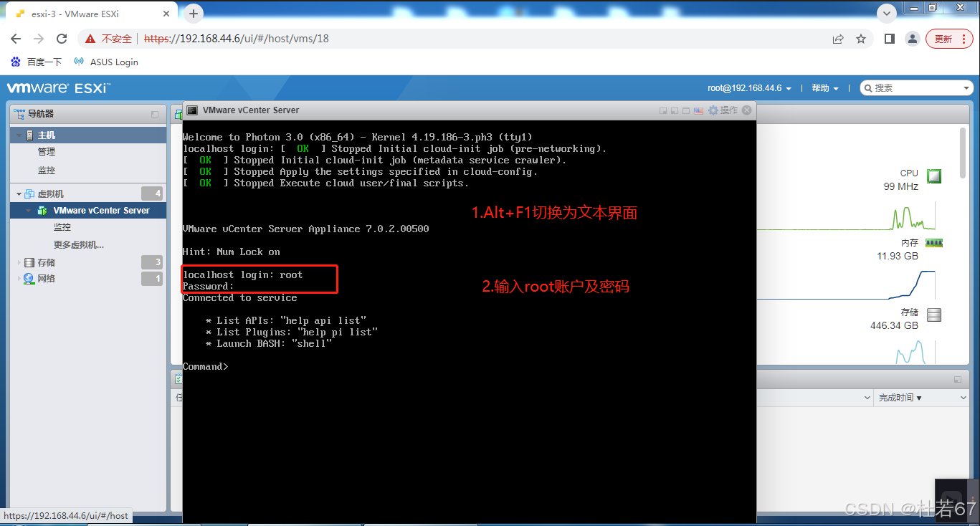Open 更多虚拟机... in the navigator
This screenshot has height=526, width=980.
pos(79,245)
